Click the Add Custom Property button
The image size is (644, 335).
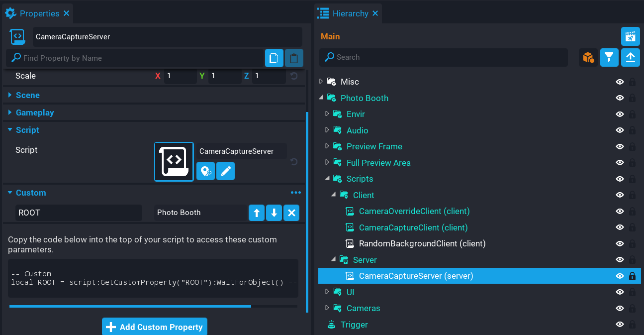(x=154, y=327)
